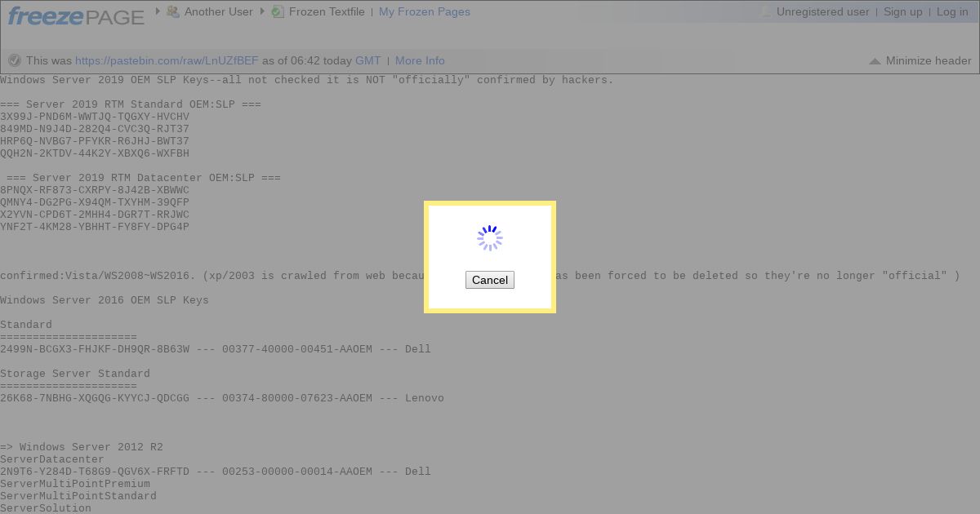980x514 pixels.
Task: Click the loading spinner
Action: [x=490, y=238]
